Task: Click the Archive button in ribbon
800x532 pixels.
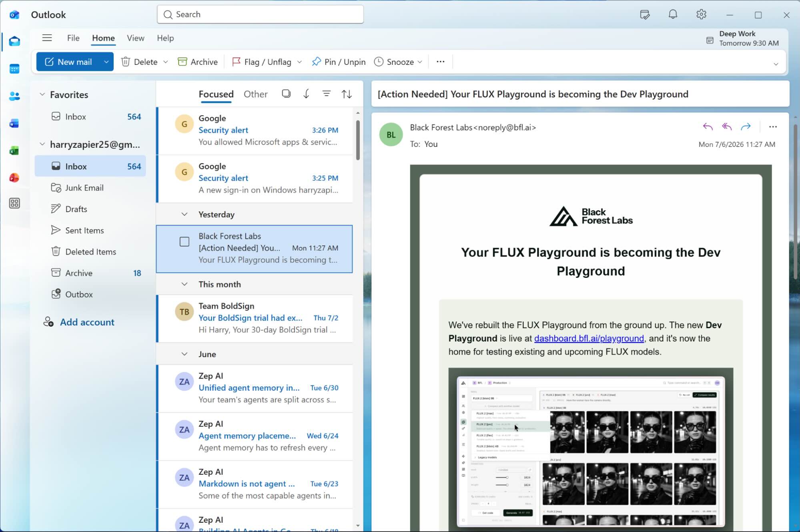Action: 198,62
